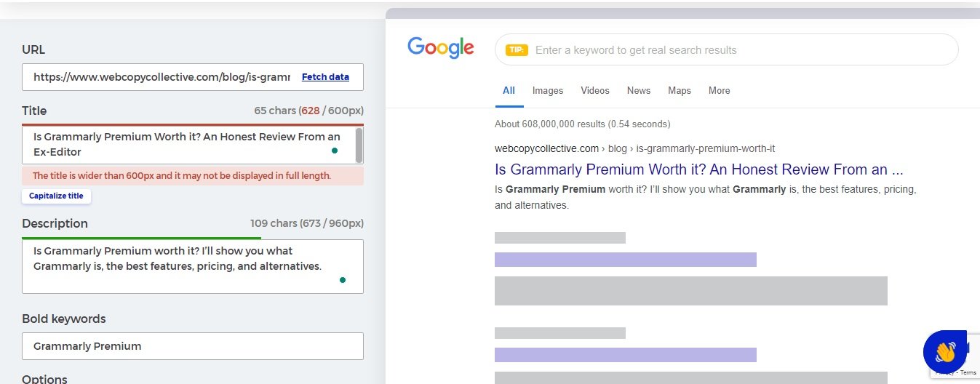
Task: Click Fetch data link
Action: (325, 76)
